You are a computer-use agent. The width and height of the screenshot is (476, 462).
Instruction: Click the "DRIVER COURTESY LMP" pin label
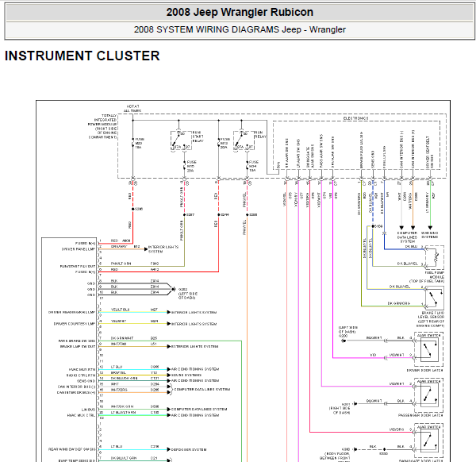(x=75, y=324)
